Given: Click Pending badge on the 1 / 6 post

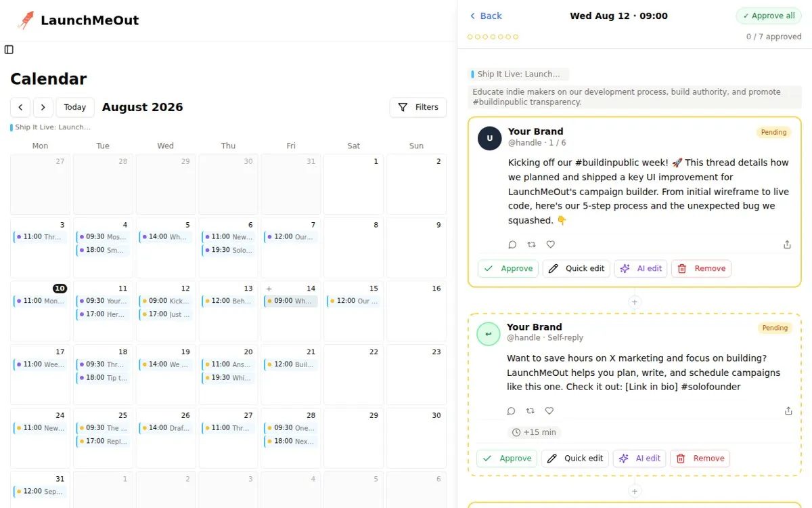Looking at the screenshot, I should tap(773, 132).
